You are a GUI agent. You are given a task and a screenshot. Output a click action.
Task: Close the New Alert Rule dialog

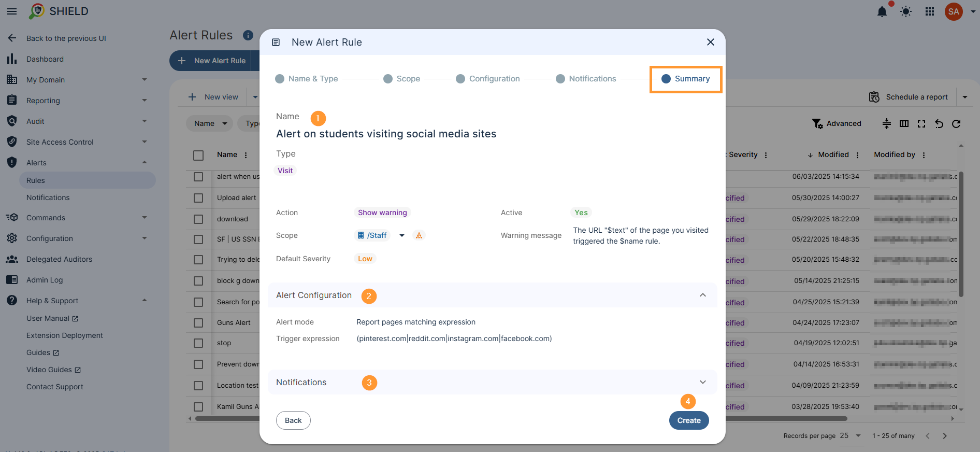pyautogui.click(x=711, y=42)
